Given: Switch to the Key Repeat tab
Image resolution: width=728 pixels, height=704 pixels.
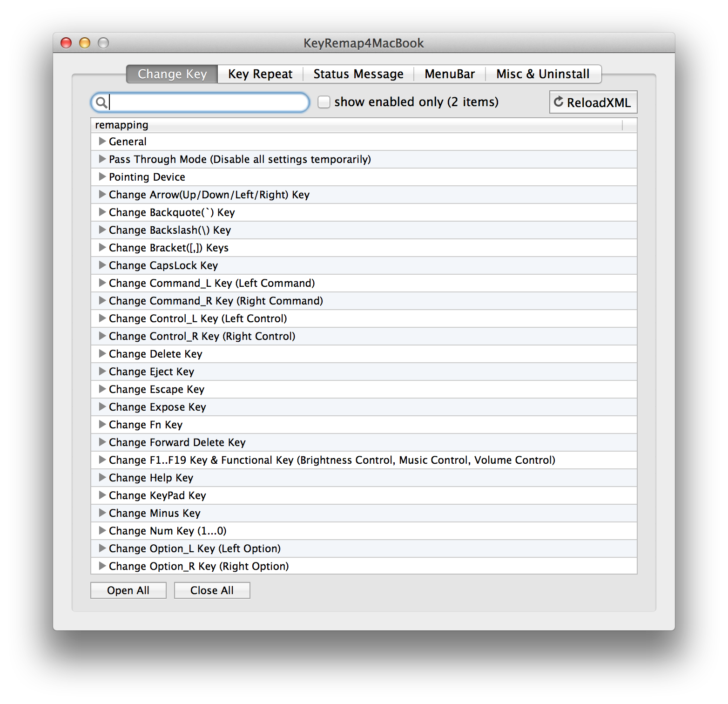Looking at the screenshot, I should click(x=260, y=74).
